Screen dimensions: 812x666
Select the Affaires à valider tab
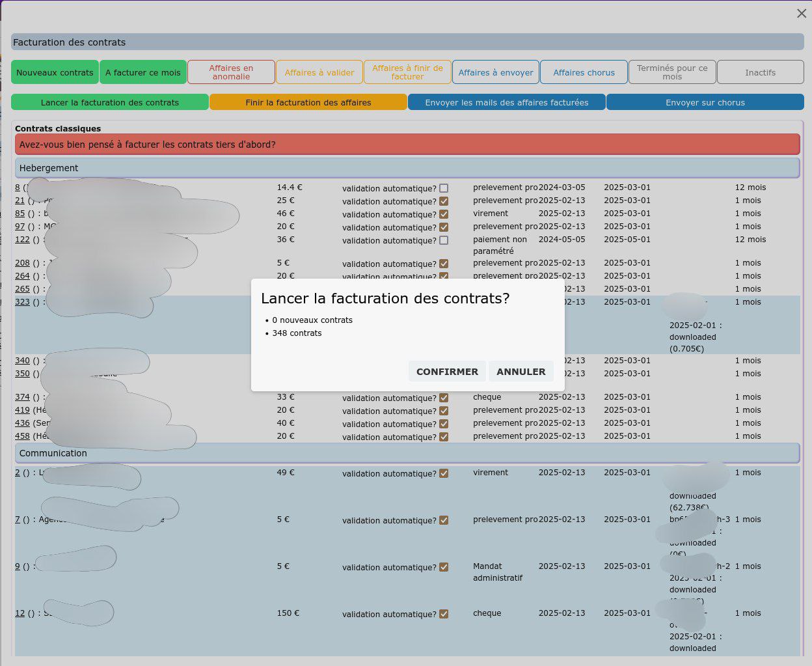[x=319, y=72]
